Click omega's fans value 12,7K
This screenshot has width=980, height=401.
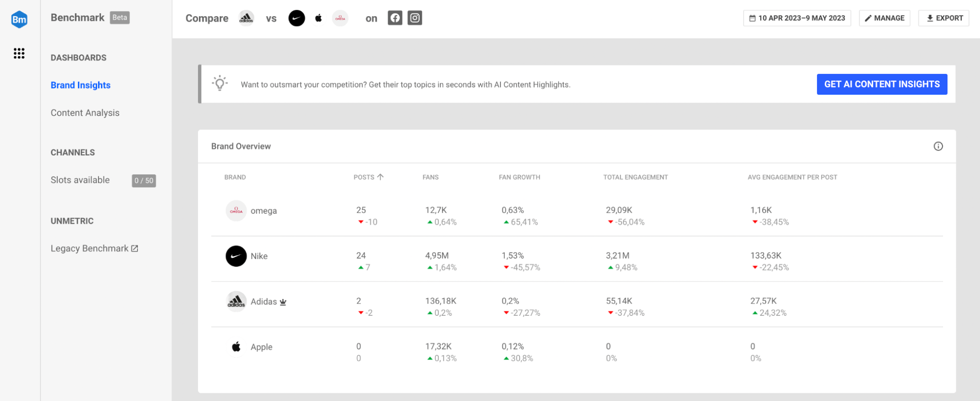436,210
